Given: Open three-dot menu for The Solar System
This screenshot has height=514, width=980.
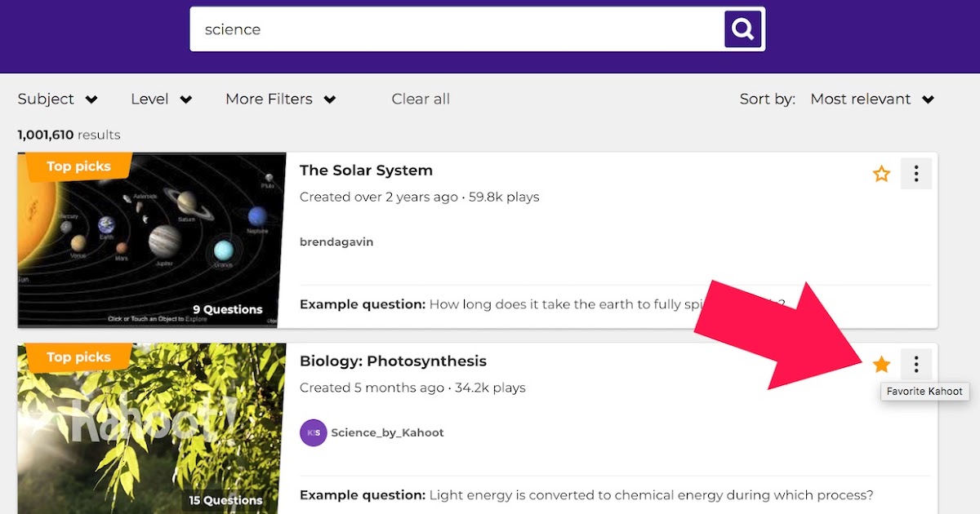Looking at the screenshot, I should point(916,174).
